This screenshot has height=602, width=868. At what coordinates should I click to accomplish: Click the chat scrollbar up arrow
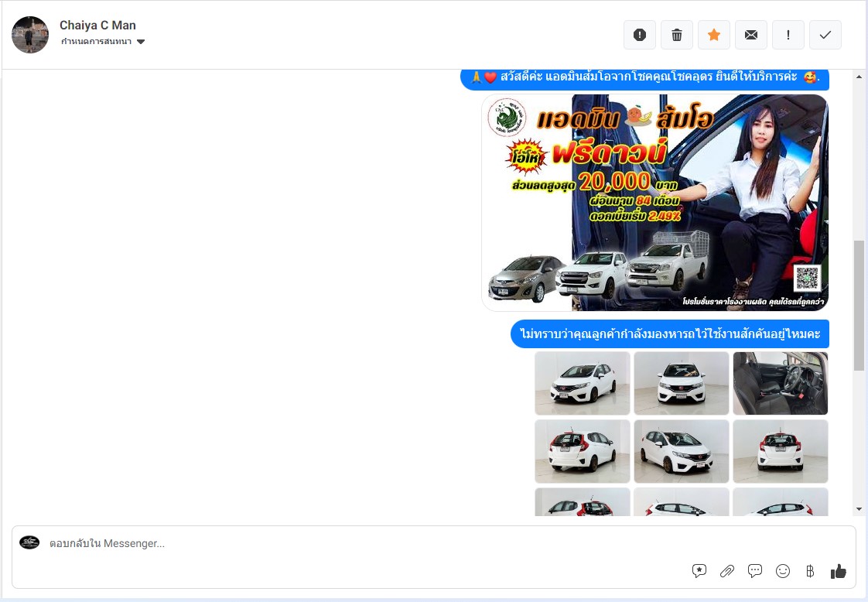coord(859,77)
